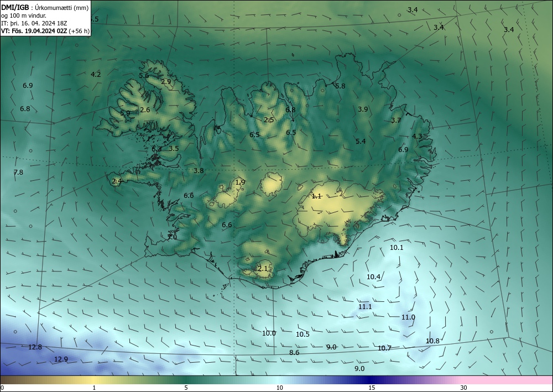553x392 pixels.
Task: Click the 5.9 value on the map
Action: coord(125,113)
